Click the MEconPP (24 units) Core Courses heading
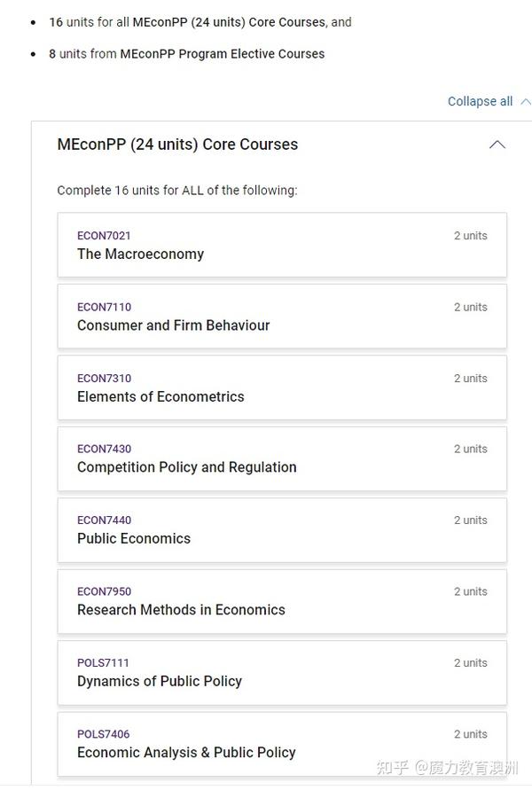 pos(178,145)
